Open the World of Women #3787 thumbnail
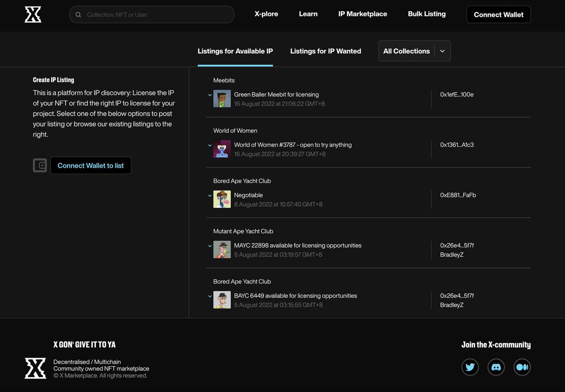Screen dimensions: 565x392 pos(222,149)
